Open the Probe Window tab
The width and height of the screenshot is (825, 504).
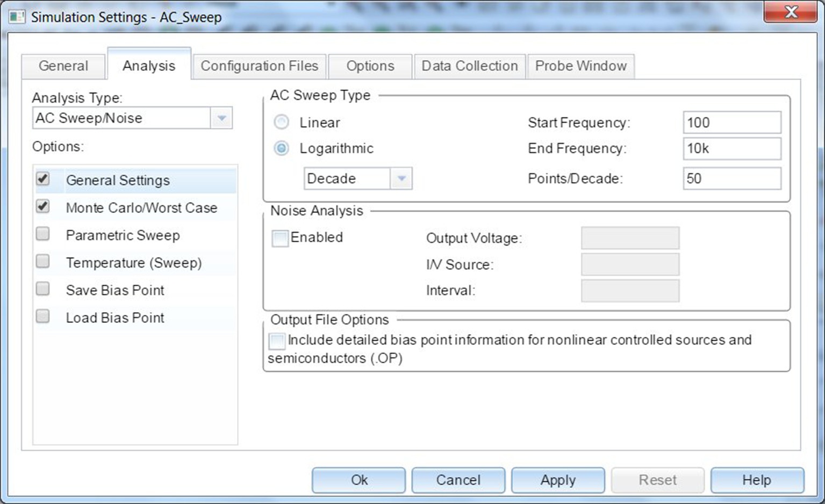(580, 66)
